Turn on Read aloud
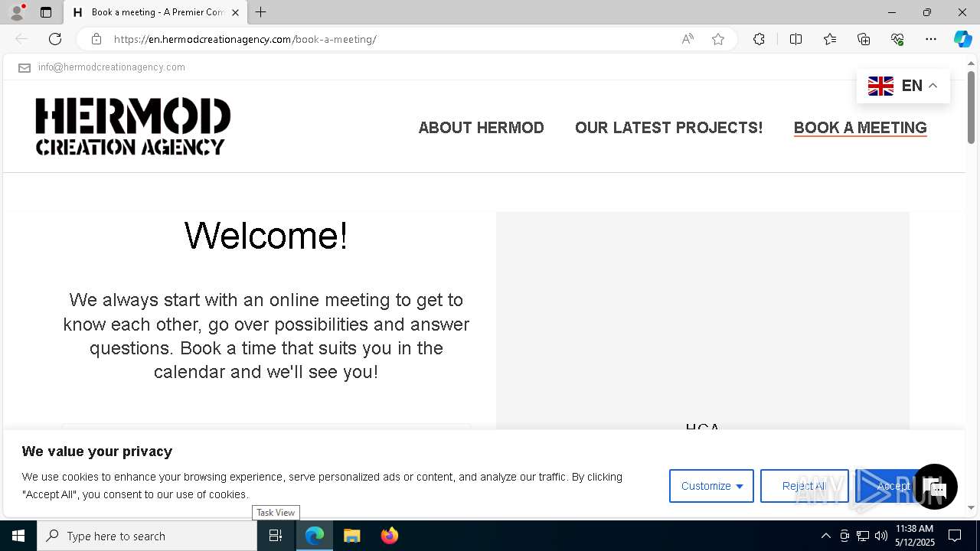 pos(688,39)
